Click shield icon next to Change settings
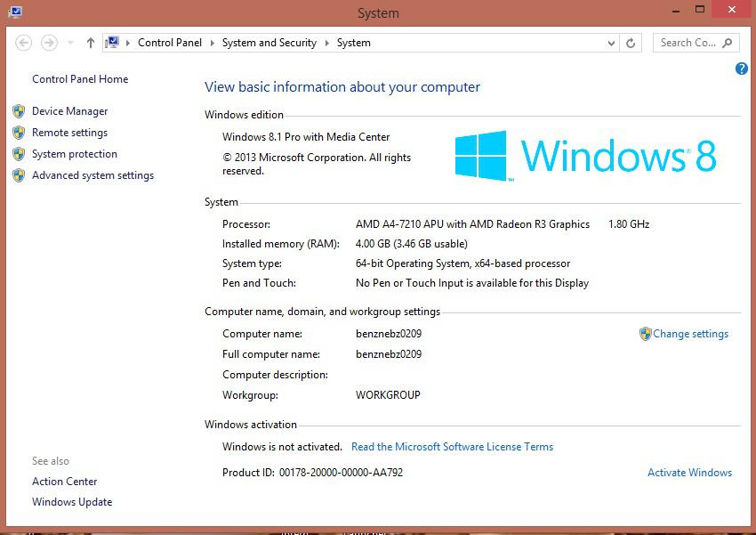This screenshot has width=756, height=535. [645, 334]
